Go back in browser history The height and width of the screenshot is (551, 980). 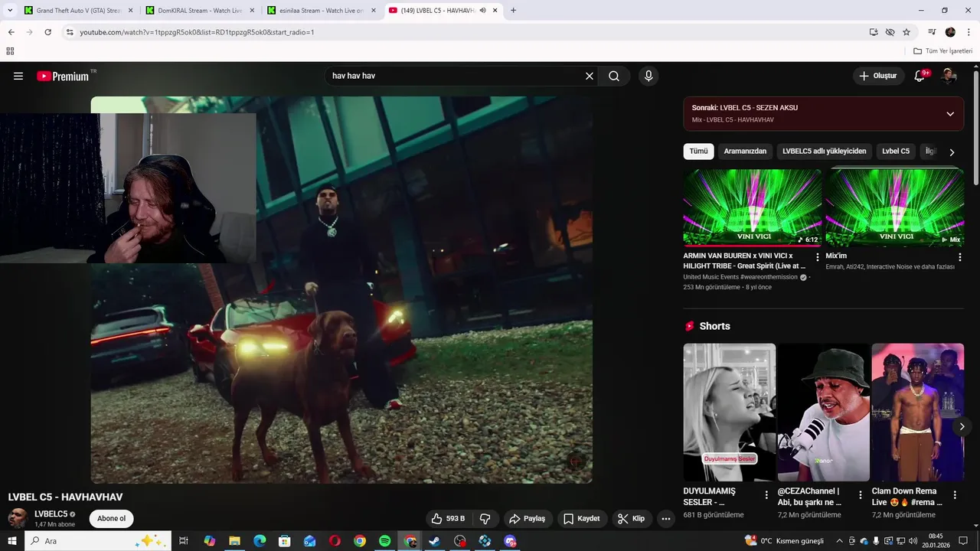click(11, 32)
